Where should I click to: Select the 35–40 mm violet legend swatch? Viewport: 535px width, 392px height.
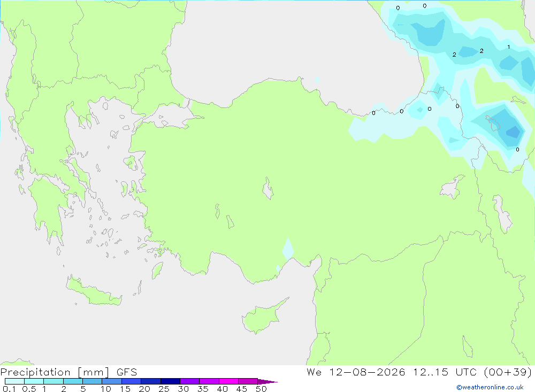tap(209, 381)
